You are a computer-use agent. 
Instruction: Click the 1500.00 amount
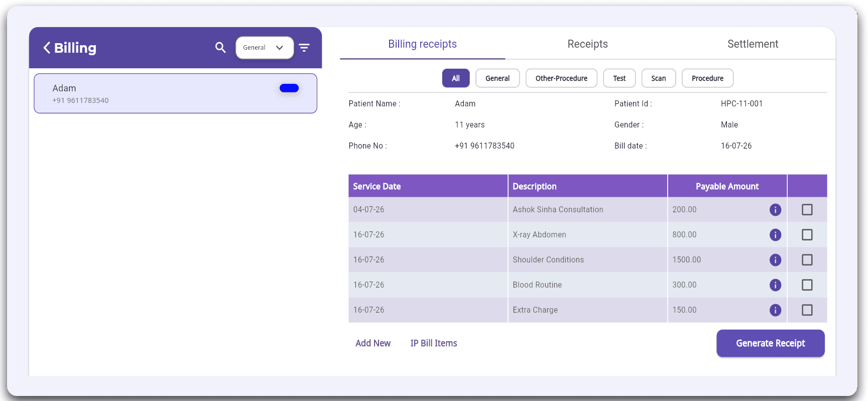point(686,260)
